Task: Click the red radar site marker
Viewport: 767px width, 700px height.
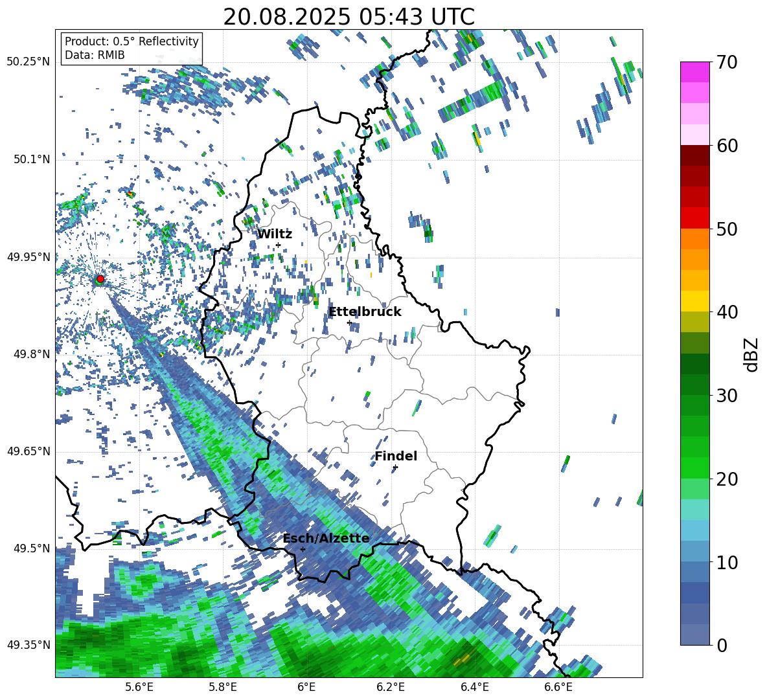Action: click(x=100, y=279)
